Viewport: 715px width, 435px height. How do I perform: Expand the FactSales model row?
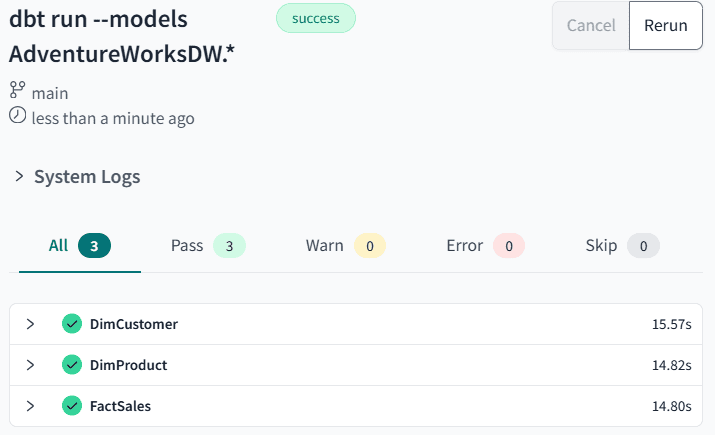coord(30,406)
